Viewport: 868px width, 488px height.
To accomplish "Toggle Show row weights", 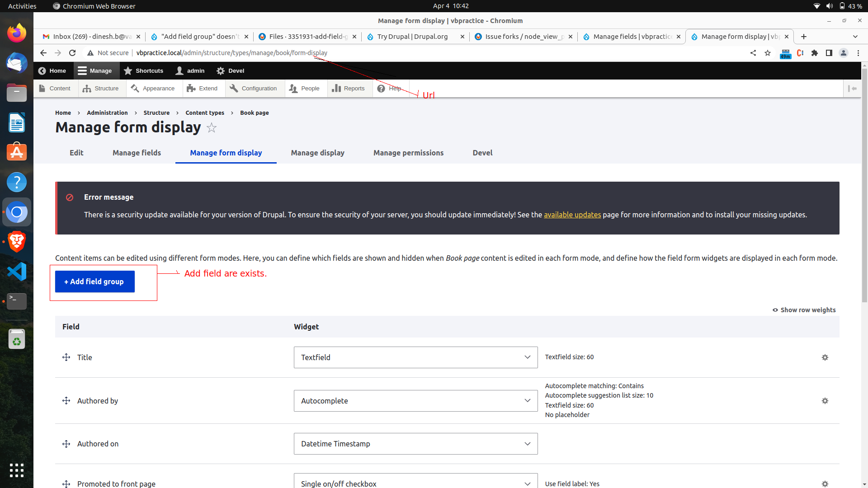I will point(804,310).
